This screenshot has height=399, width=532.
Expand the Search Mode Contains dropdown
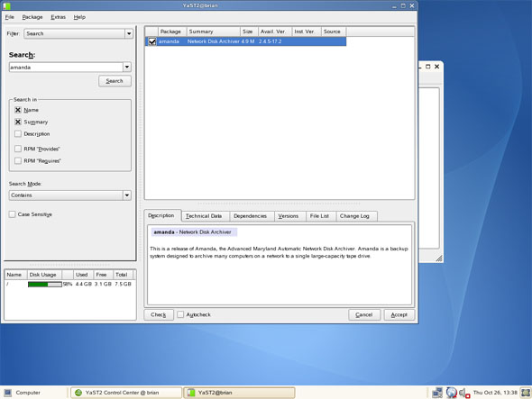click(70, 195)
